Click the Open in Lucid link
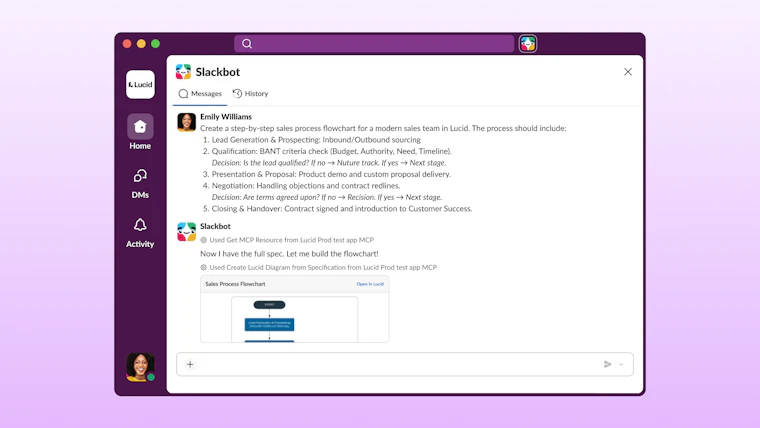760x428 pixels. 370,284
